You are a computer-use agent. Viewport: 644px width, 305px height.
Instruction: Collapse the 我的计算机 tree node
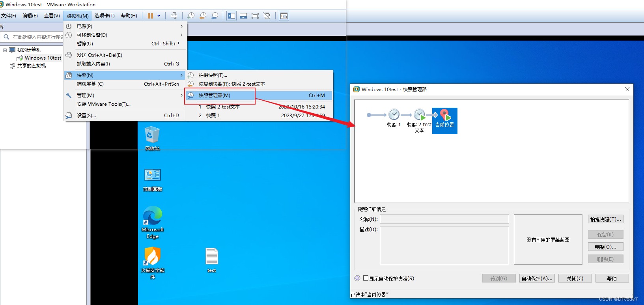coord(5,50)
